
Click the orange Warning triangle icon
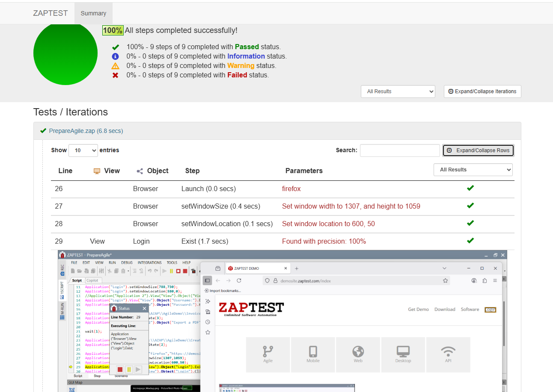tap(115, 66)
